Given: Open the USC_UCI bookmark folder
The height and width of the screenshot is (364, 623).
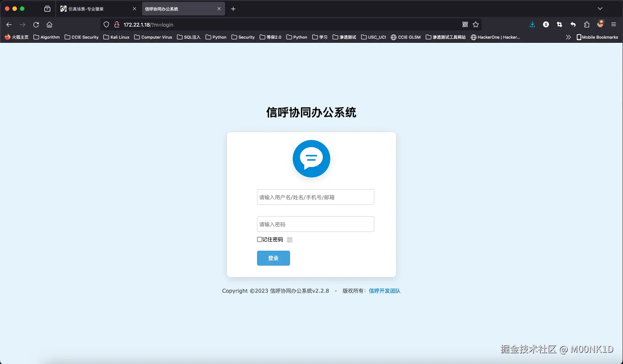Looking at the screenshot, I should (x=373, y=37).
